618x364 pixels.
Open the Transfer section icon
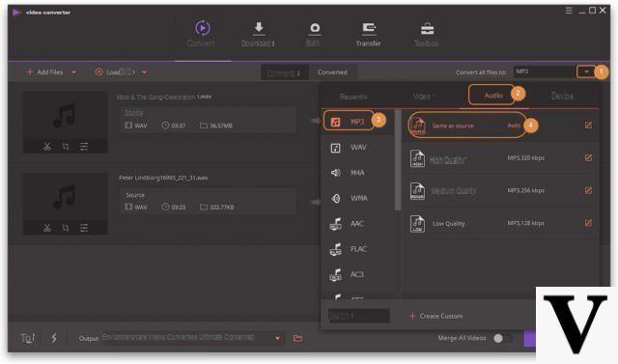pyautogui.click(x=369, y=28)
